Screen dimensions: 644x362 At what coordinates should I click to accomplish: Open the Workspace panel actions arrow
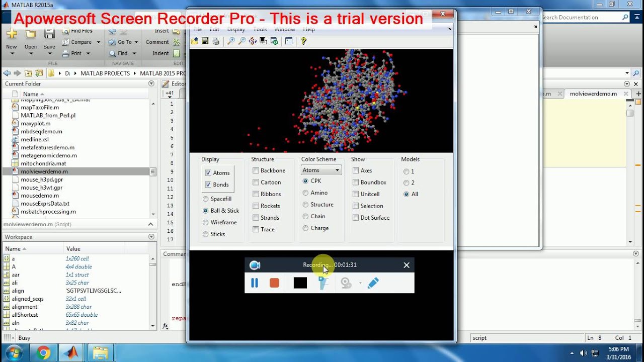click(151, 237)
